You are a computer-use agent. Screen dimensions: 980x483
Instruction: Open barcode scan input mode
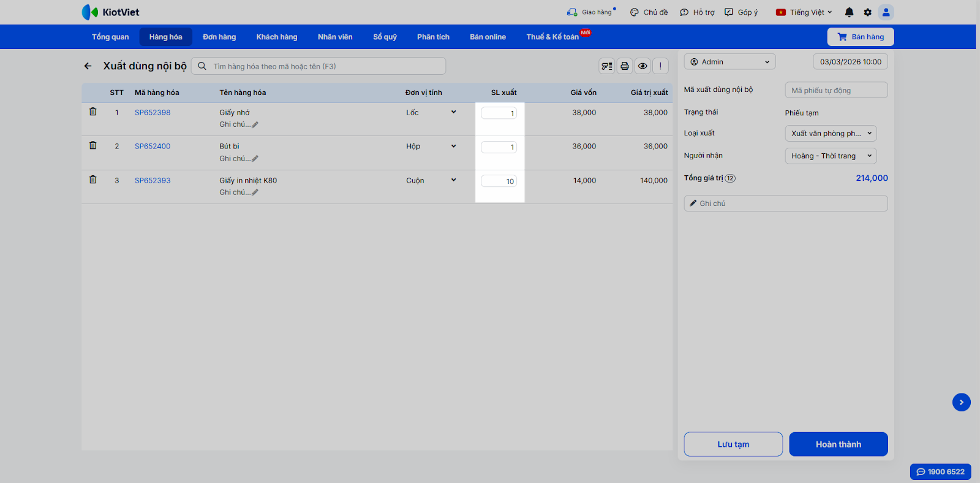click(606, 66)
